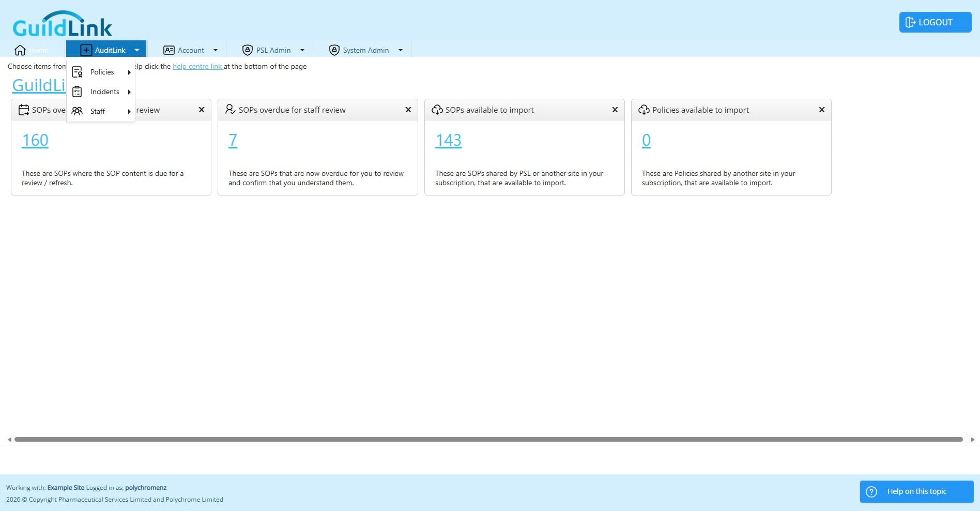The height and width of the screenshot is (511, 980).
Task: Open the Staff menu entry
Action: pyautogui.click(x=101, y=111)
